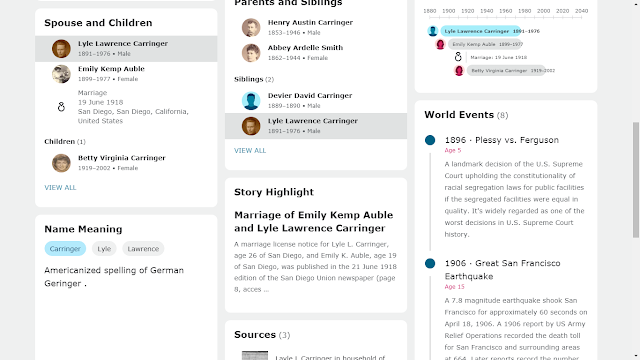Click the vertical page scrollbar handle

click(636, 180)
